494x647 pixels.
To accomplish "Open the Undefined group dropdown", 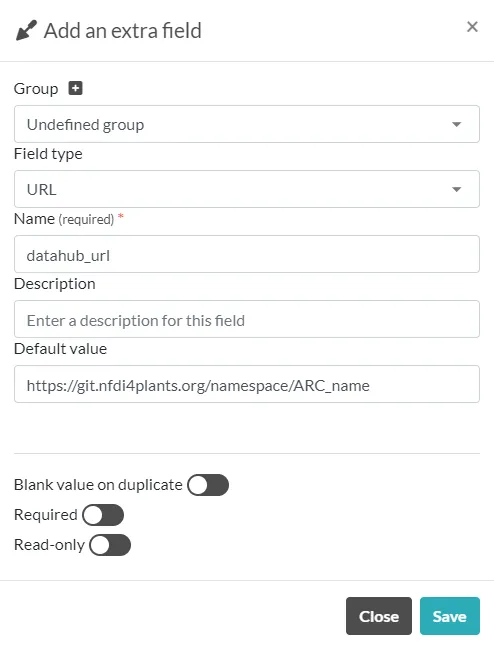I will pyautogui.click(x=247, y=124).
